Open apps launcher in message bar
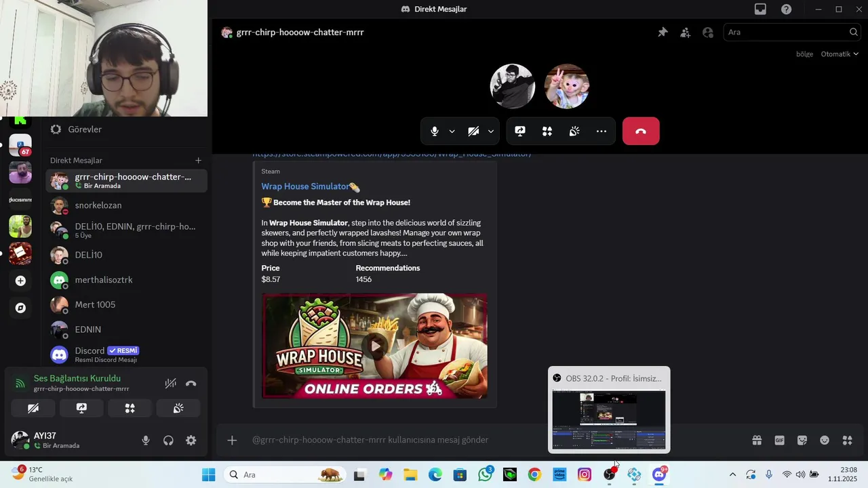The height and width of the screenshot is (488, 868). (847, 440)
